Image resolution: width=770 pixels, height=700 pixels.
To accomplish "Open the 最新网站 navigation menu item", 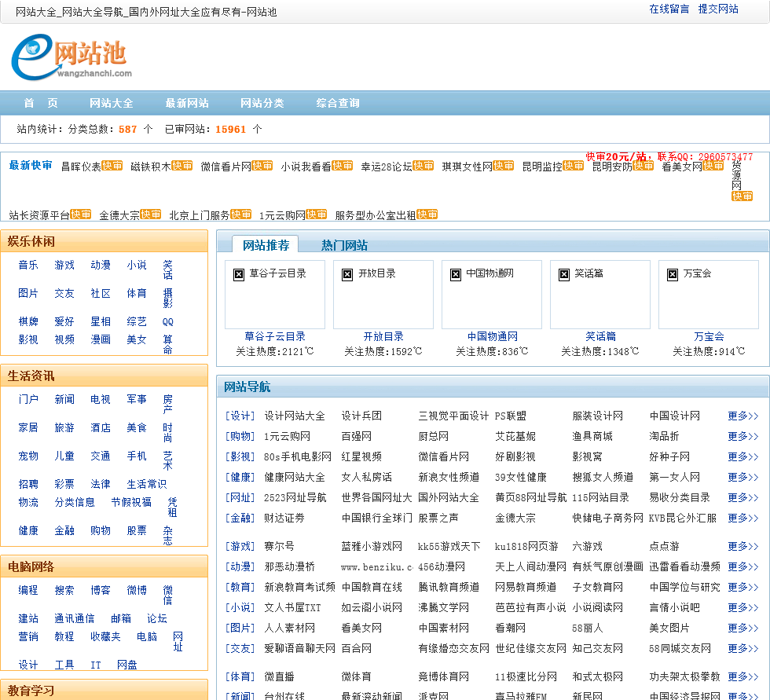I will 187,103.
